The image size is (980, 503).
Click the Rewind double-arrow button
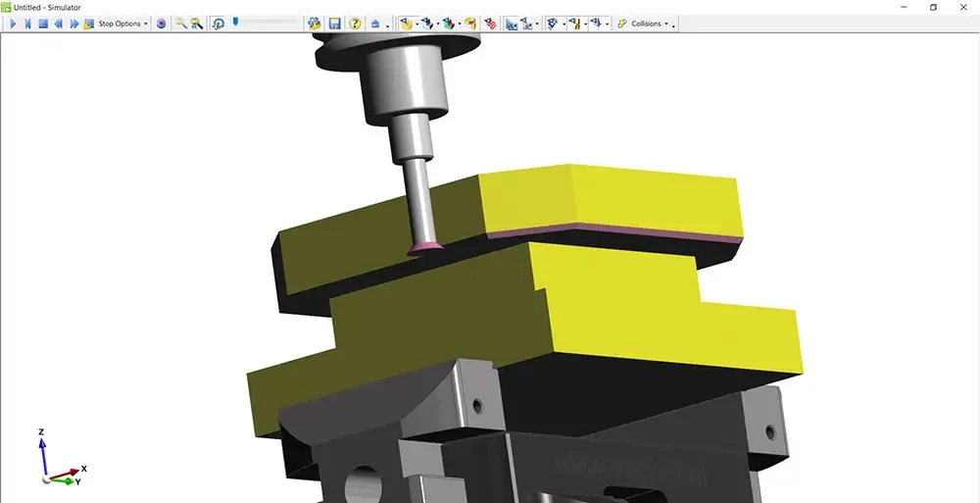(59, 24)
